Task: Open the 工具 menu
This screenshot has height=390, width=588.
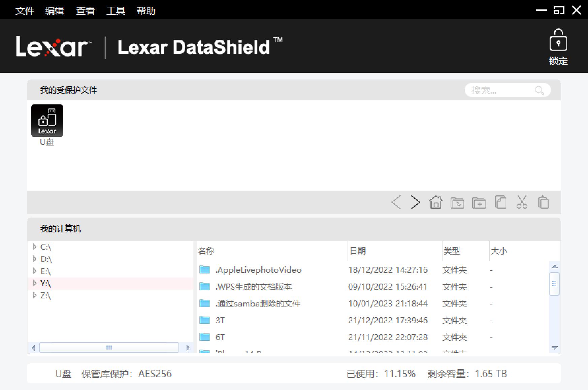Action: click(116, 11)
